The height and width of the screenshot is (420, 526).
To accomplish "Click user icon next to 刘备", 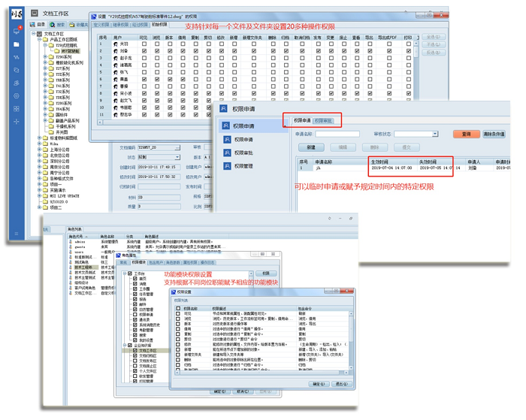I will pos(115,51).
